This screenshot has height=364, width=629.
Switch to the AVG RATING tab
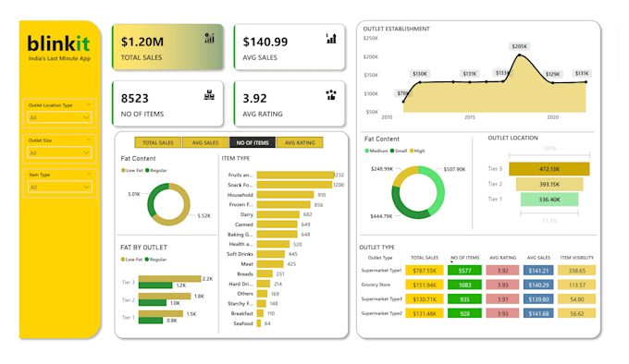300,142
